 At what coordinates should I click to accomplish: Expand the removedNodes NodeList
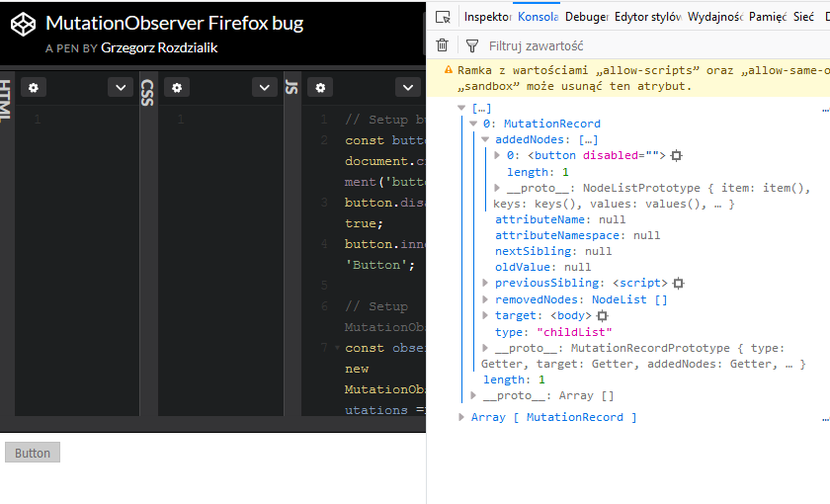pyautogui.click(x=485, y=299)
